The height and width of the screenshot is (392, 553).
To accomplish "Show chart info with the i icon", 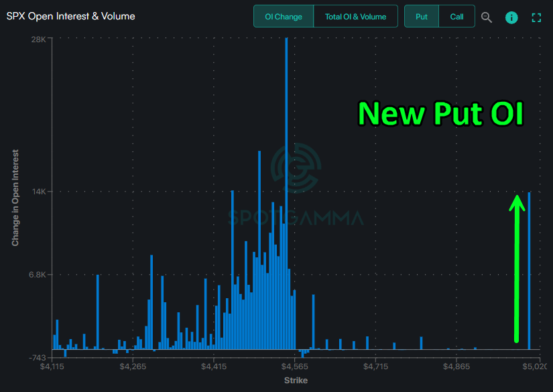I will click(511, 17).
